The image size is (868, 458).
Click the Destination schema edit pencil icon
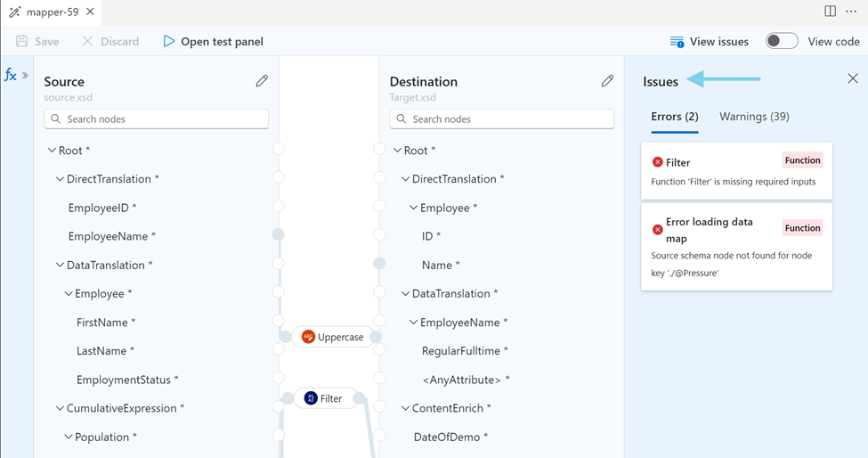tap(607, 81)
